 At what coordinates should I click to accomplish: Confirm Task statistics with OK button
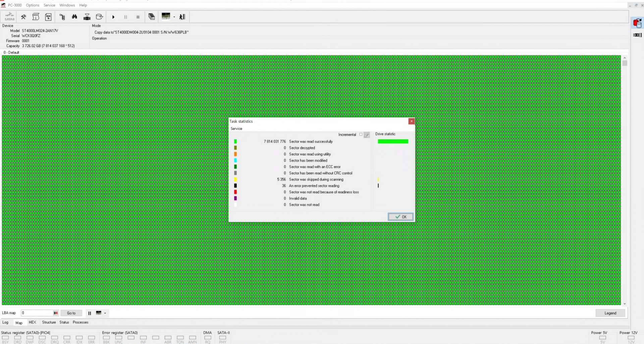pyautogui.click(x=400, y=217)
